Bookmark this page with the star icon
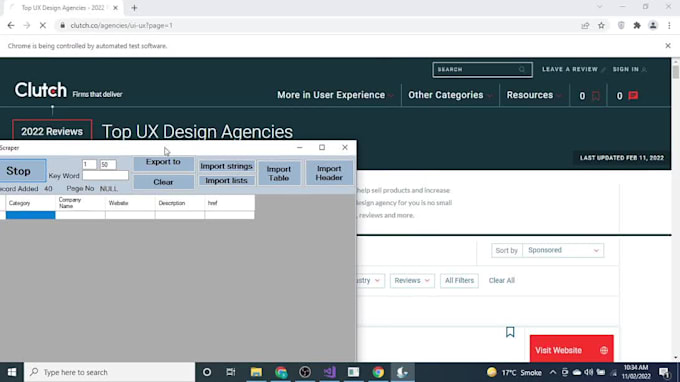Viewport: 680px width, 382px height. tap(601, 26)
